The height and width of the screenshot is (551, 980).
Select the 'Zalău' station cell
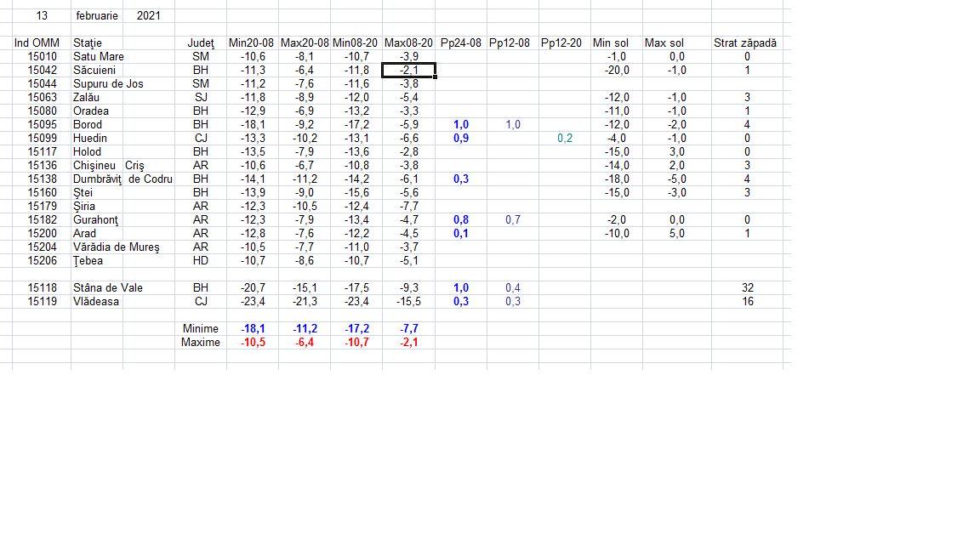tap(86, 98)
